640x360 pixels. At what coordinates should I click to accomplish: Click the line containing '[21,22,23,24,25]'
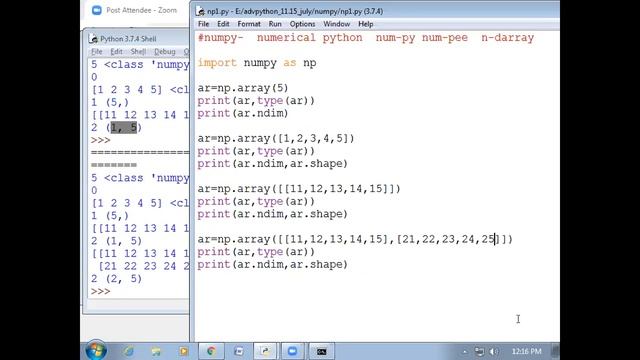point(355,239)
